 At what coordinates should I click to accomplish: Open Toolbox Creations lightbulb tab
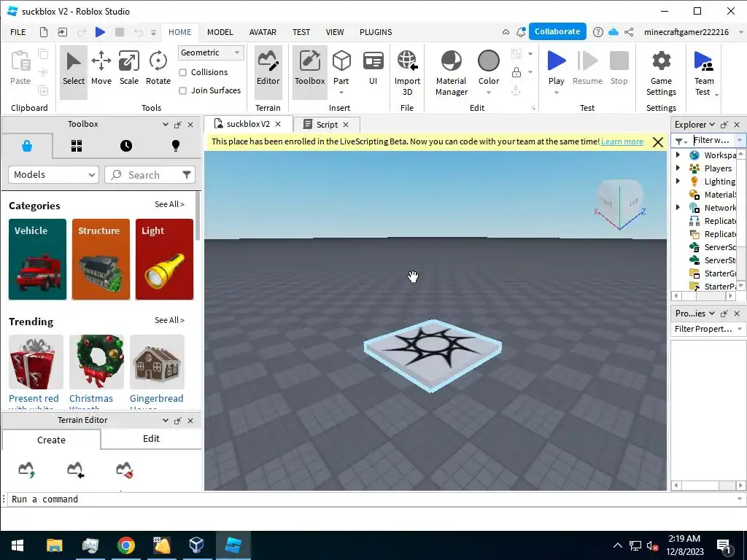coord(175,146)
